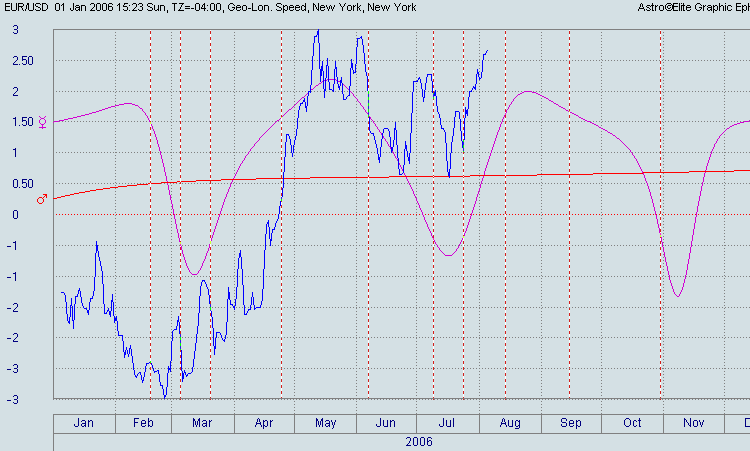Select the Apr month cell

coord(264,424)
